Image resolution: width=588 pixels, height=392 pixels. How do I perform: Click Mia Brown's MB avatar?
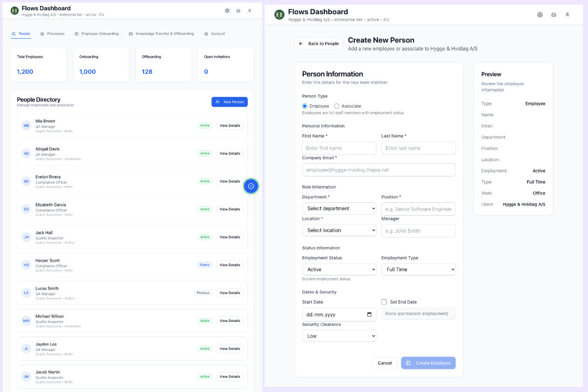[26, 125]
